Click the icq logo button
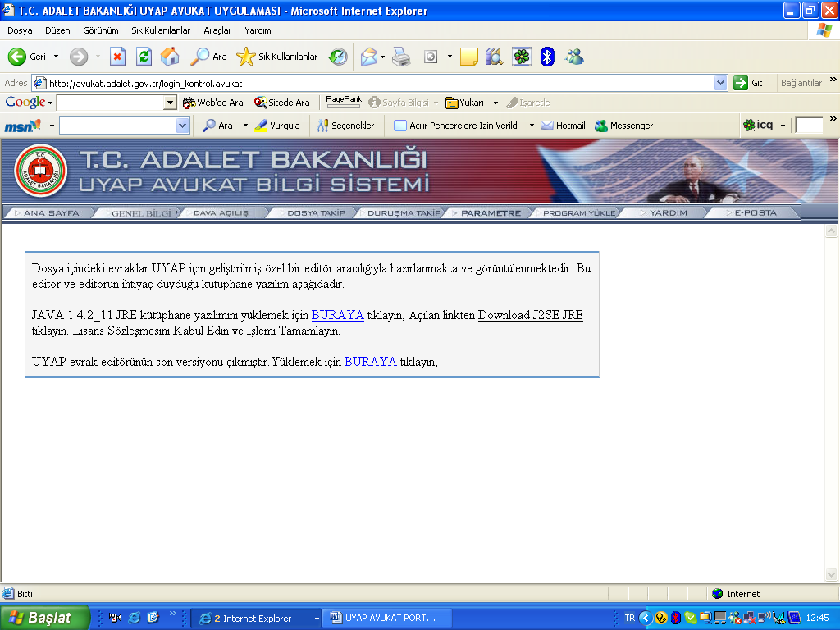Screen dimensions: 840x630 pos(758,125)
